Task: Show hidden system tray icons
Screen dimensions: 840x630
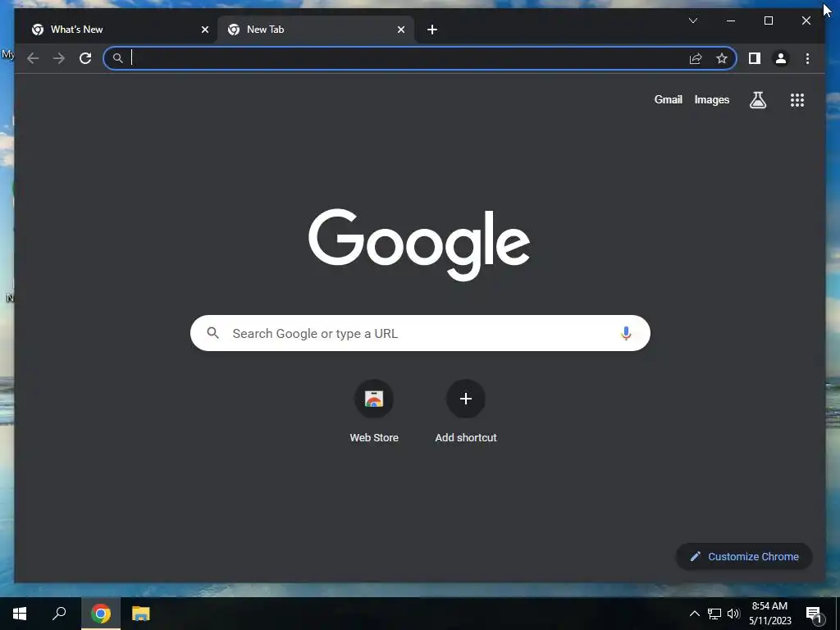Action: pos(694,614)
